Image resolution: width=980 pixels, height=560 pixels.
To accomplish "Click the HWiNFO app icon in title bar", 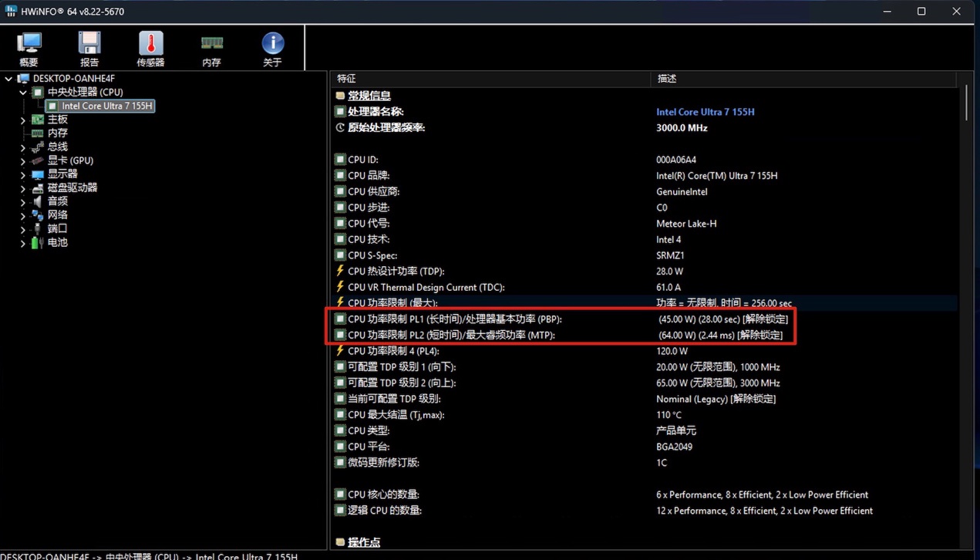I will coord(10,11).
